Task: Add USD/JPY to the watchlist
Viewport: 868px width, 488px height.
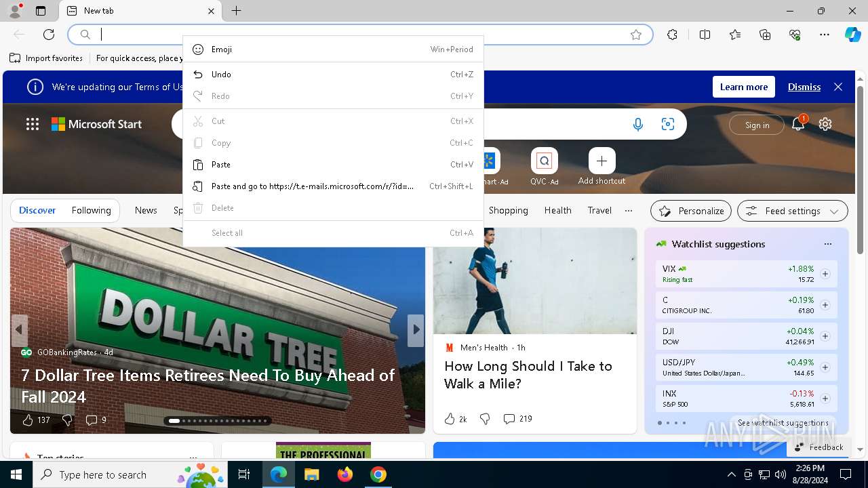Action: coord(825,367)
